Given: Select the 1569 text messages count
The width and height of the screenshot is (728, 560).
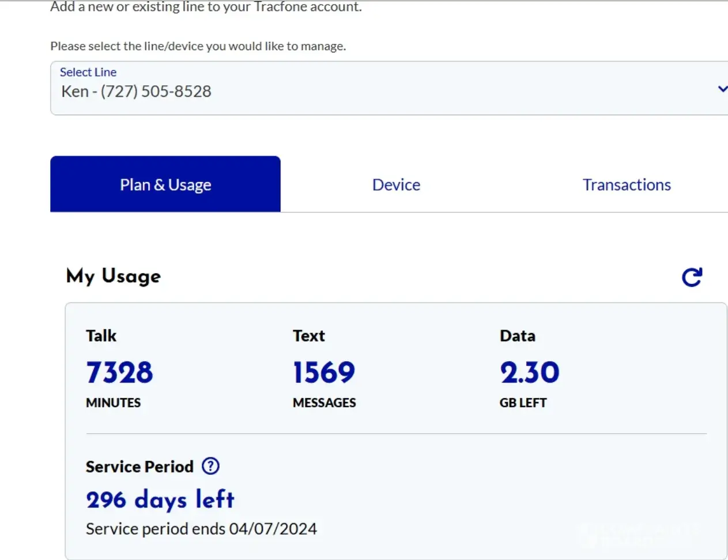Looking at the screenshot, I should click(x=324, y=372).
